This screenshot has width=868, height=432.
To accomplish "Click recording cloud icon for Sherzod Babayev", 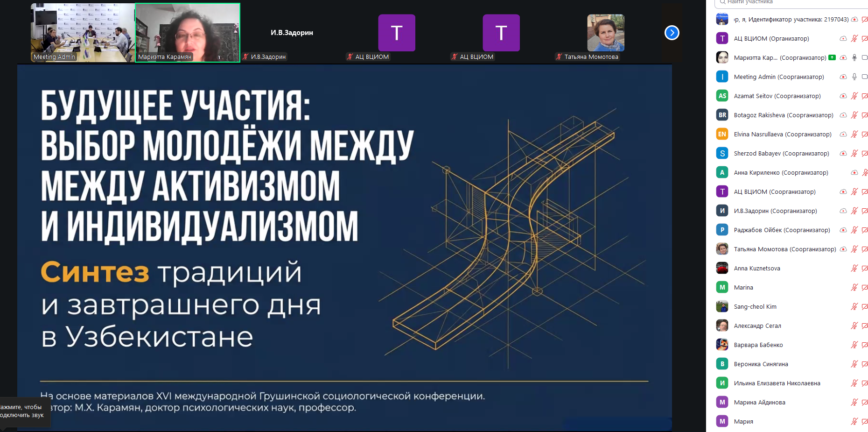I will tap(843, 153).
